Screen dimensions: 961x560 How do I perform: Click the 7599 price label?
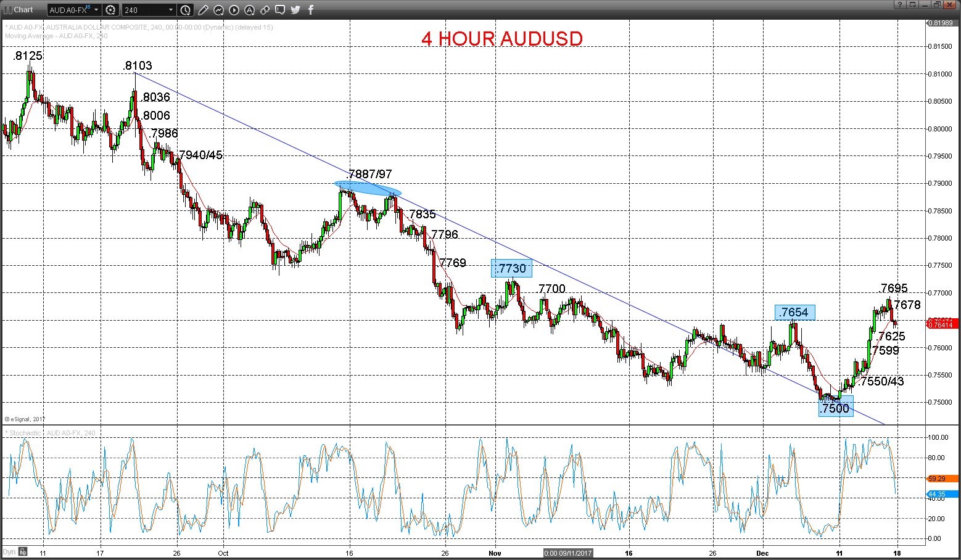click(x=886, y=350)
